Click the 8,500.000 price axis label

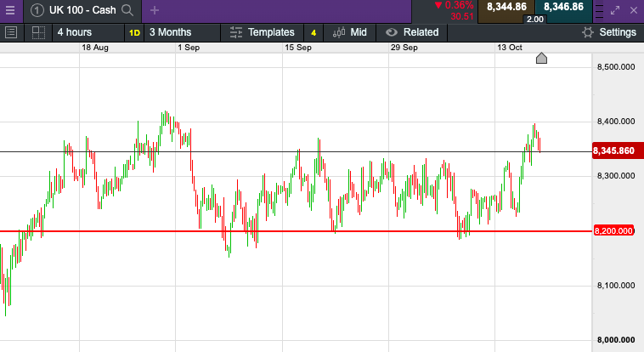click(x=616, y=67)
